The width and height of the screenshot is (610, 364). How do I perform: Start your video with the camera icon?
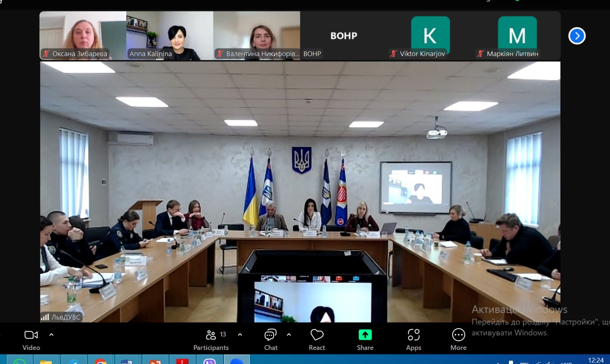[31, 335]
